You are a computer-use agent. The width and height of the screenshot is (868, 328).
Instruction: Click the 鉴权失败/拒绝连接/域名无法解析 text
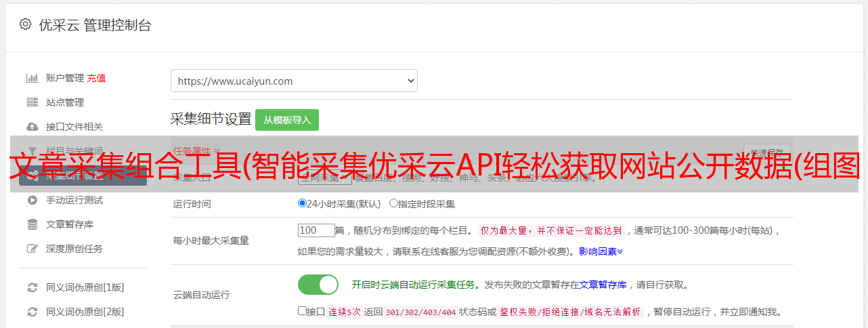click(x=570, y=312)
